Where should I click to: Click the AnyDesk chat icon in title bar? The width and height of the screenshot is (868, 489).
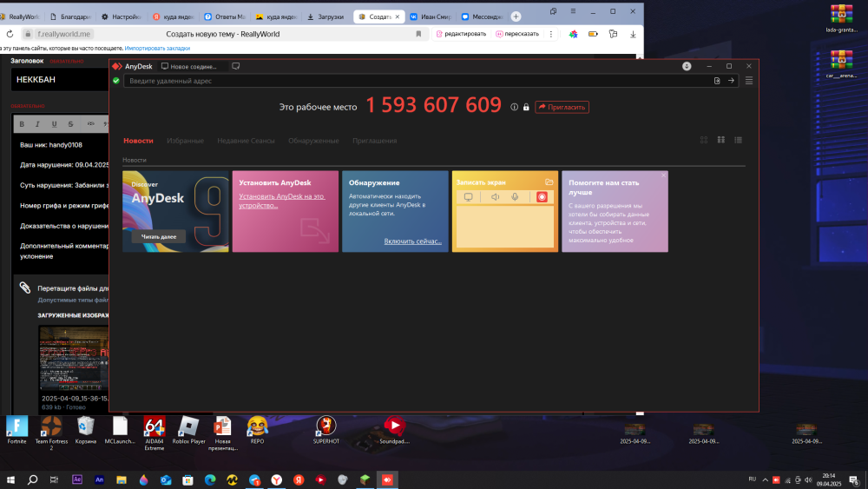236,66
